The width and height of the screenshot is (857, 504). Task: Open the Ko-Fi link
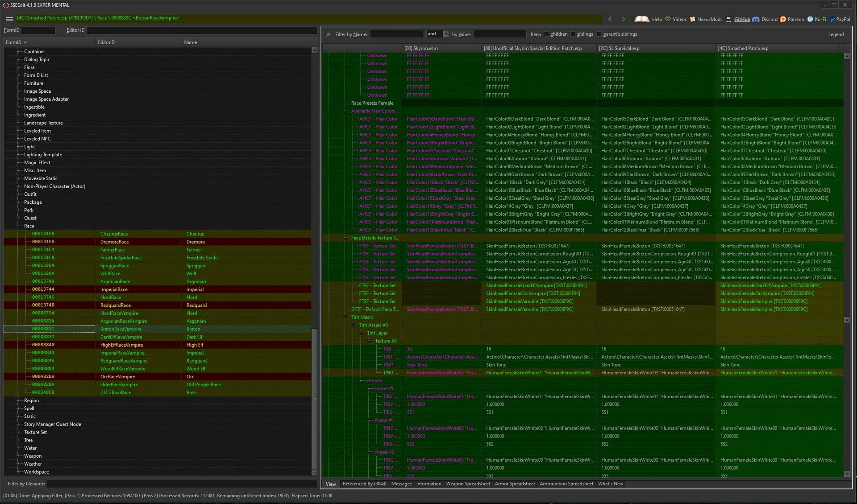[816, 19]
